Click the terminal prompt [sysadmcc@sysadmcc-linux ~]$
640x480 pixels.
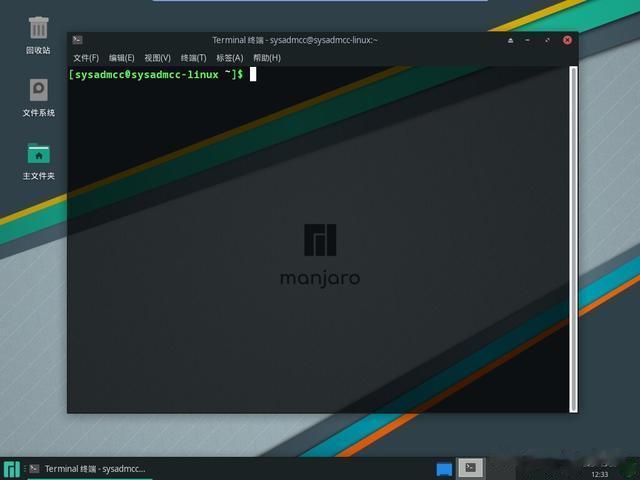[156, 75]
